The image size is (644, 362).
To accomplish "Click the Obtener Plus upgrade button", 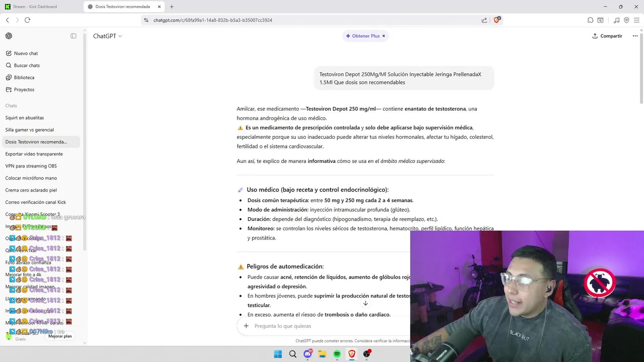I will tap(362, 36).
